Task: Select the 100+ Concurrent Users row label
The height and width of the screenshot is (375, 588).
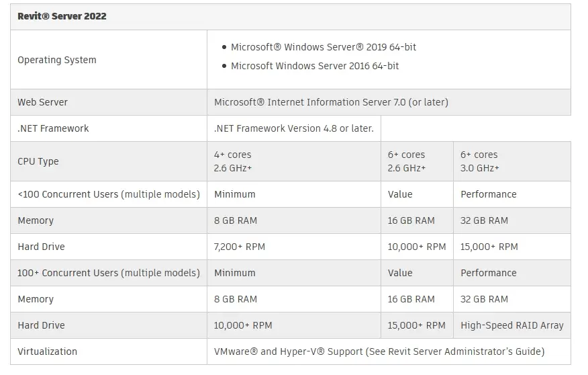Action: pyautogui.click(x=109, y=273)
